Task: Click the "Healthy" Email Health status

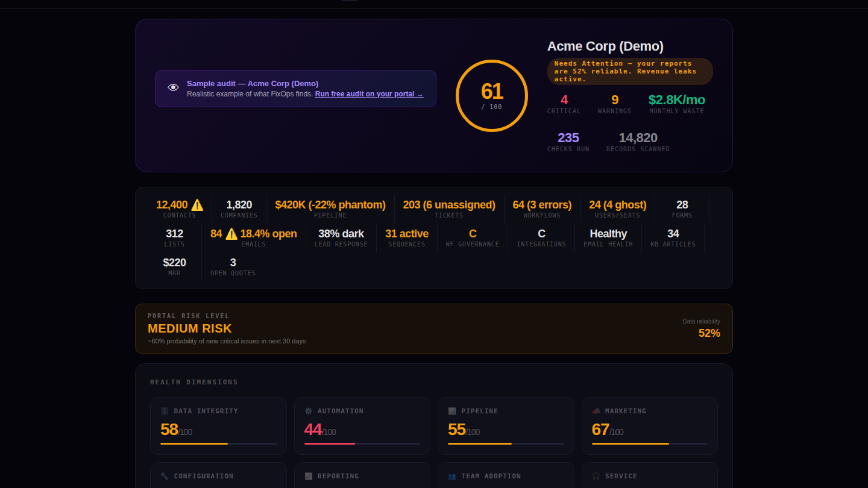Action: tap(608, 234)
